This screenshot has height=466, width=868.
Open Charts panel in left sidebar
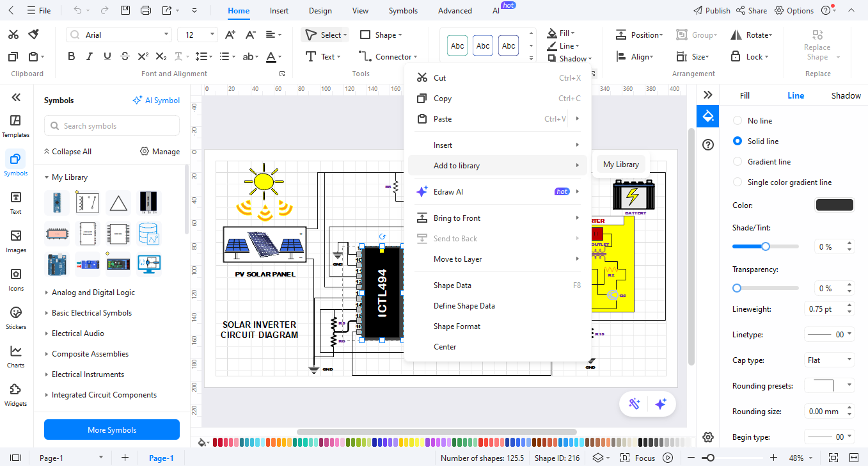pos(16,357)
